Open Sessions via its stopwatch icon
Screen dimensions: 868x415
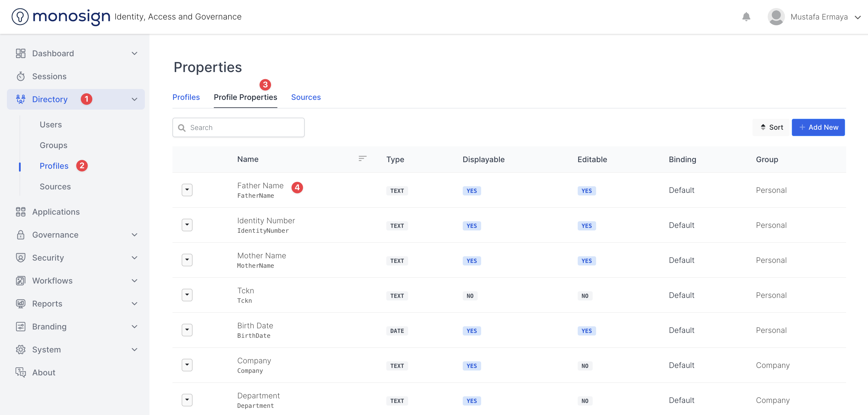(21, 76)
